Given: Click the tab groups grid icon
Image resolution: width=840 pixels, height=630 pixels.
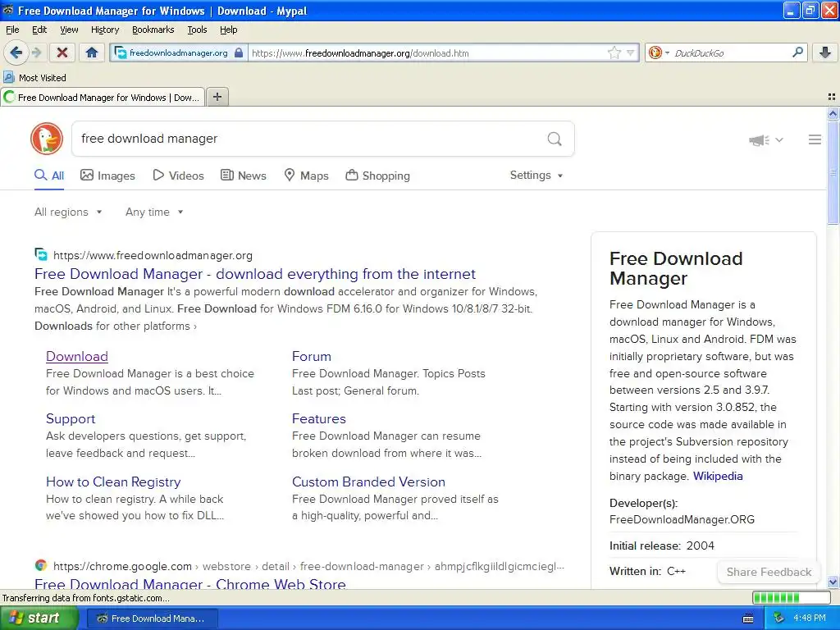Looking at the screenshot, I should [x=832, y=97].
